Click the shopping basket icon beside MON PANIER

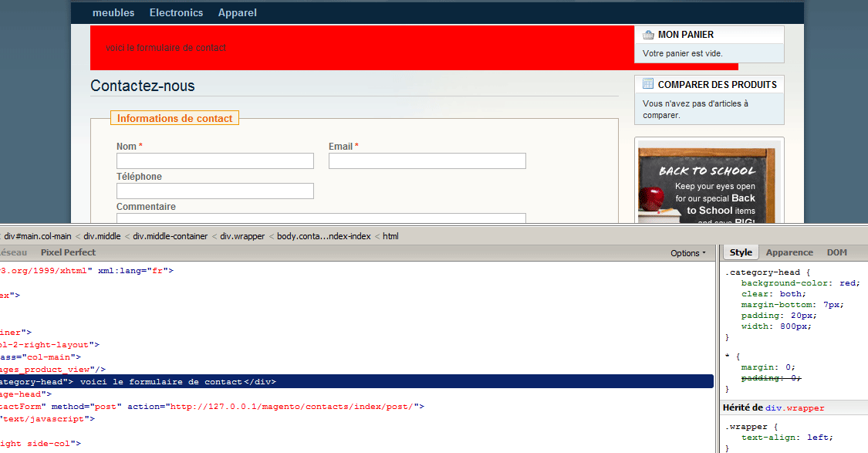coord(647,35)
